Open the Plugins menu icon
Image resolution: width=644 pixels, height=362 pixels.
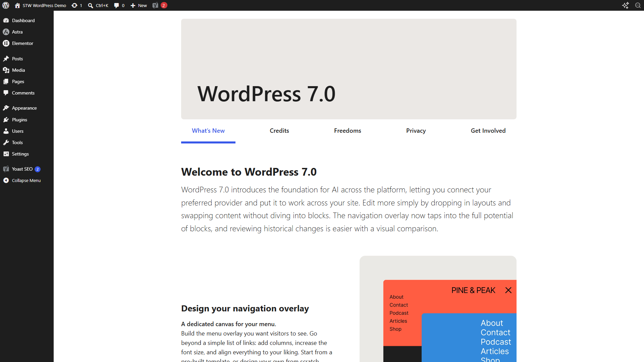point(6,120)
